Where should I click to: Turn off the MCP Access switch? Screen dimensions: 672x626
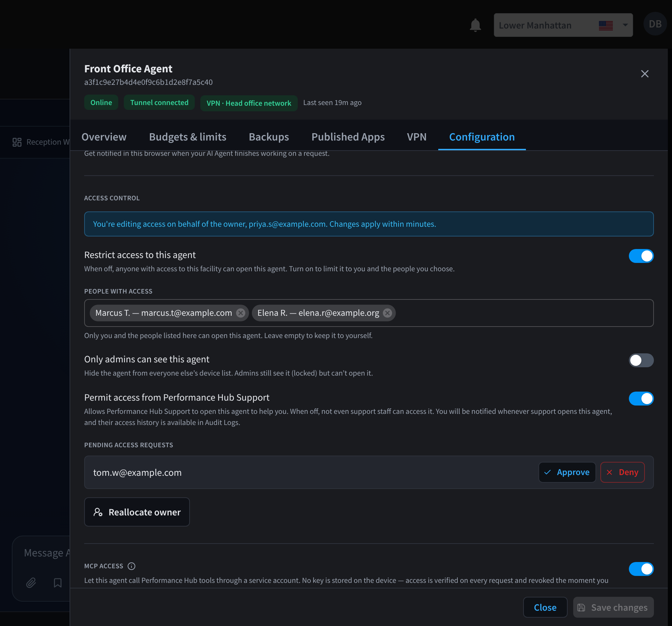click(641, 569)
